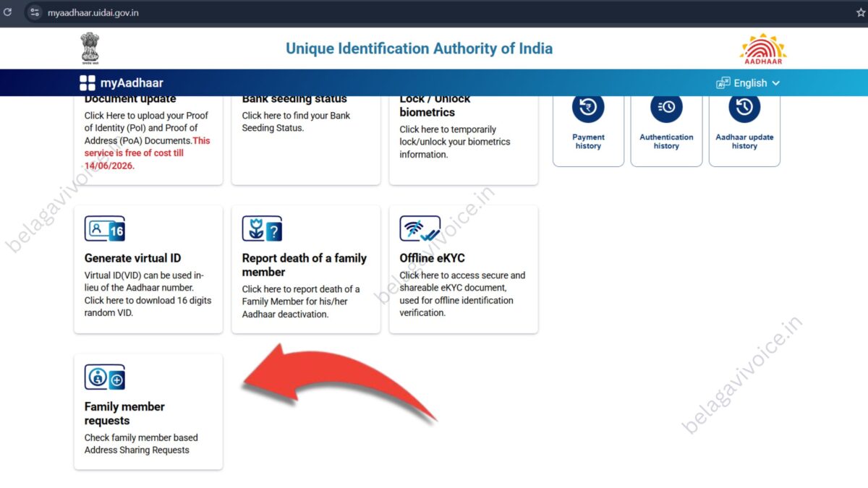Click the Offline eKYC heading

click(x=432, y=258)
